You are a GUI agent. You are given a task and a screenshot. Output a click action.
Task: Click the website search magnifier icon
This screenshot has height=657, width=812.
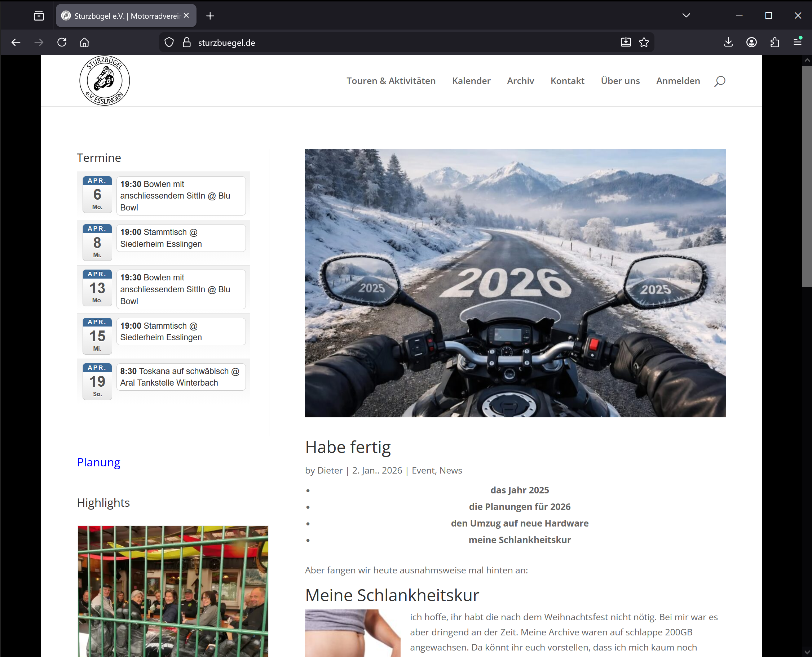coord(719,81)
